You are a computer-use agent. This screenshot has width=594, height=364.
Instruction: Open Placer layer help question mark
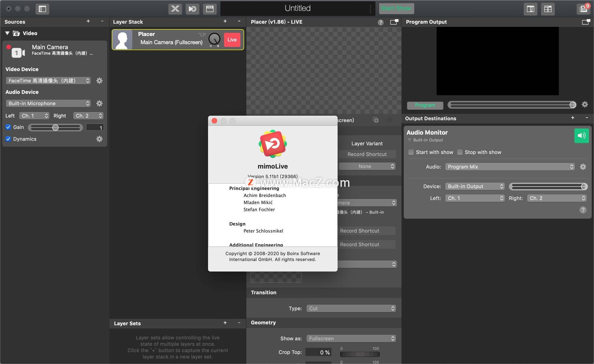[x=381, y=22]
